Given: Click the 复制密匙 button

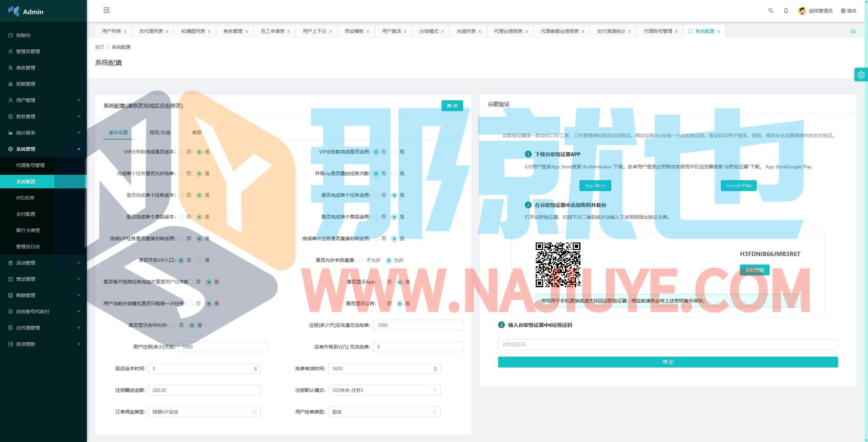Looking at the screenshot, I should pyautogui.click(x=754, y=270).
